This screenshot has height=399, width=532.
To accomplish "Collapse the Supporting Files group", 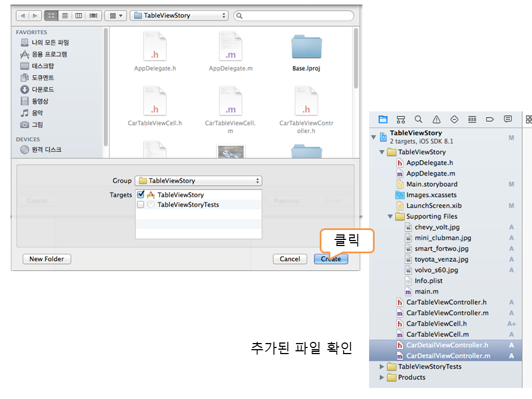I will [x=390, y=217].
